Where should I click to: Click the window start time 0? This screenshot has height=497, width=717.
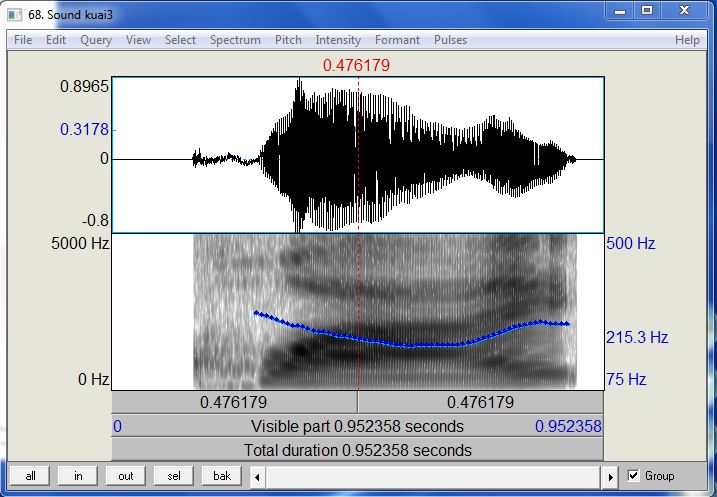point(118,426)
